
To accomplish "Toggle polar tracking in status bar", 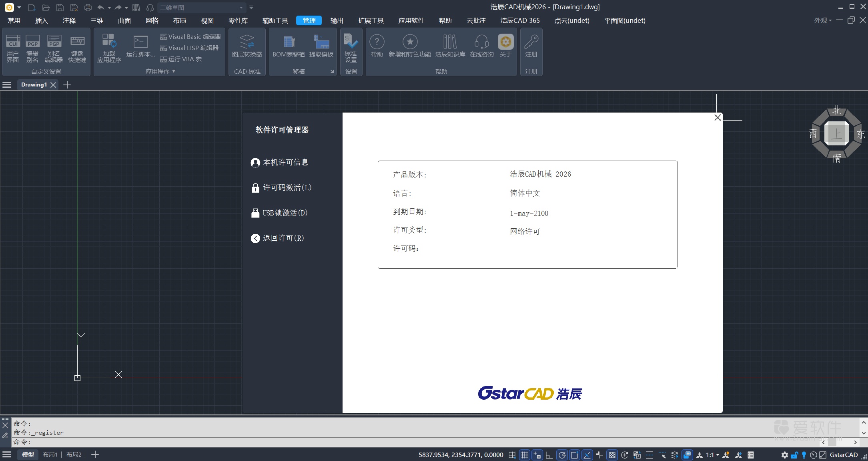I will click(562, 455).
